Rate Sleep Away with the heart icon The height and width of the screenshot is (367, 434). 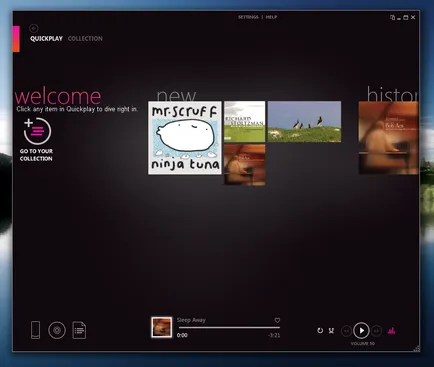[277, 320]
